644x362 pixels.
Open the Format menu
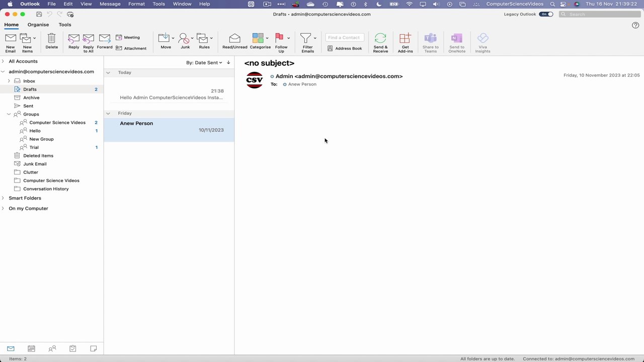[136, 4]
